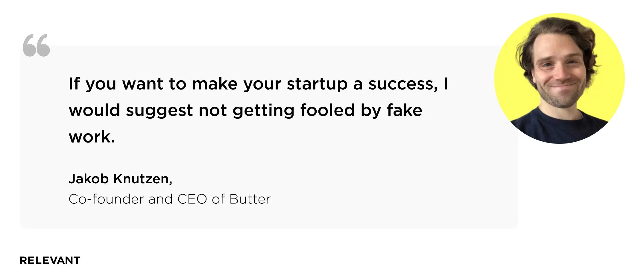Click the word getting in the quote
This screenshot has height=278, width=644.
point(263,111)
